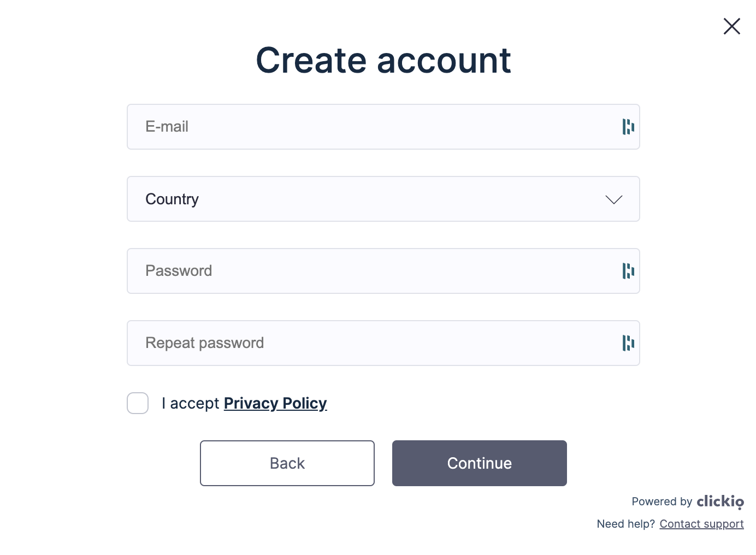Focus the Password input field
The width and height of the screenshot is (756, 555).
click(x=383, y=271)
